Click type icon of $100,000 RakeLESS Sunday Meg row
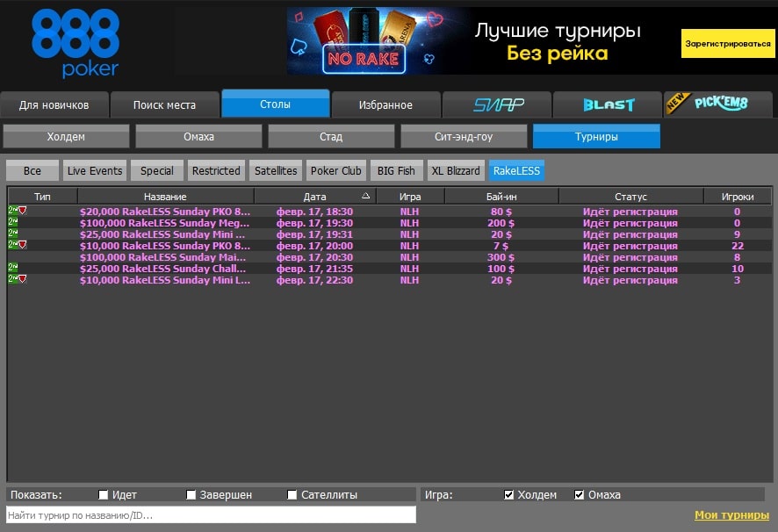 [x=13, y=222]
